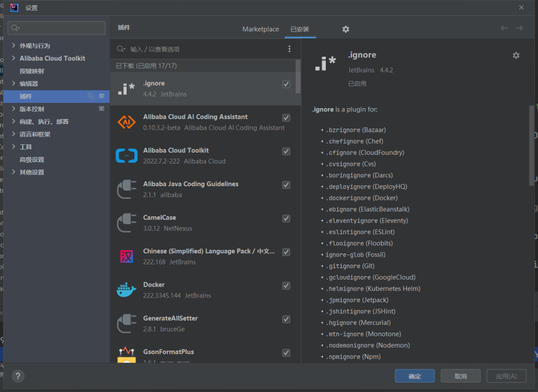Expand the 语言和框架 tree node
Viewport: 538px width, 392px height.
pos(13,134)
